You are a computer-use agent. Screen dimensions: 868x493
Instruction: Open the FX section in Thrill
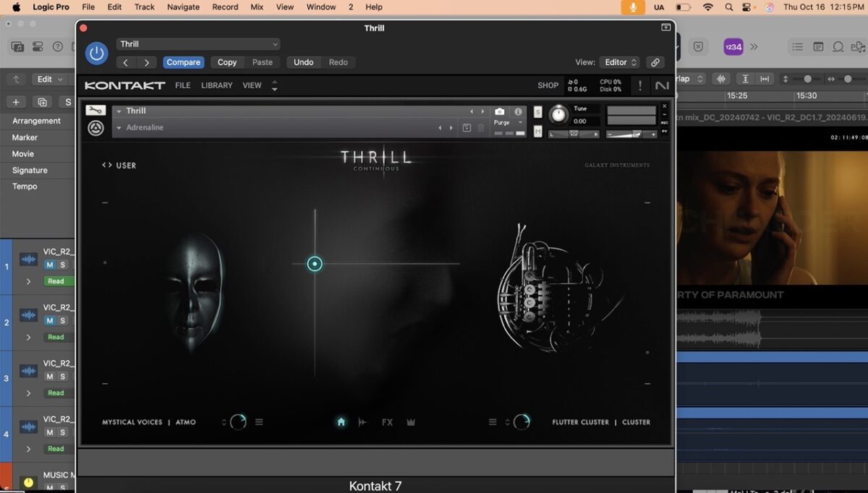pyautogui.click(x=387, y=422)
